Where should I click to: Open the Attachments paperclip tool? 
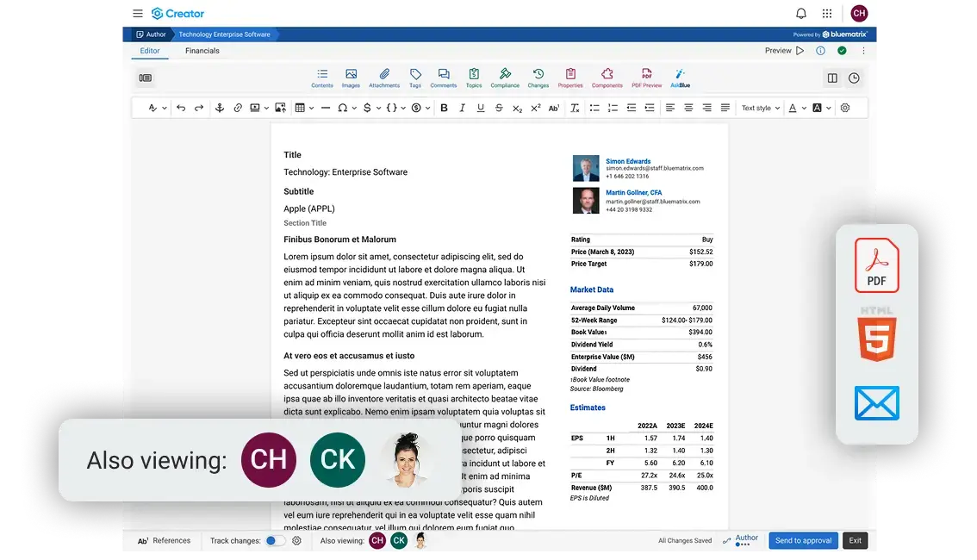pos(384,78)
